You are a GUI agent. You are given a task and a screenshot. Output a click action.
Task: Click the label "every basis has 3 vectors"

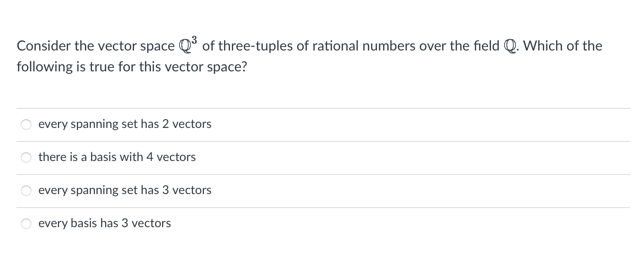pos(104,223)
